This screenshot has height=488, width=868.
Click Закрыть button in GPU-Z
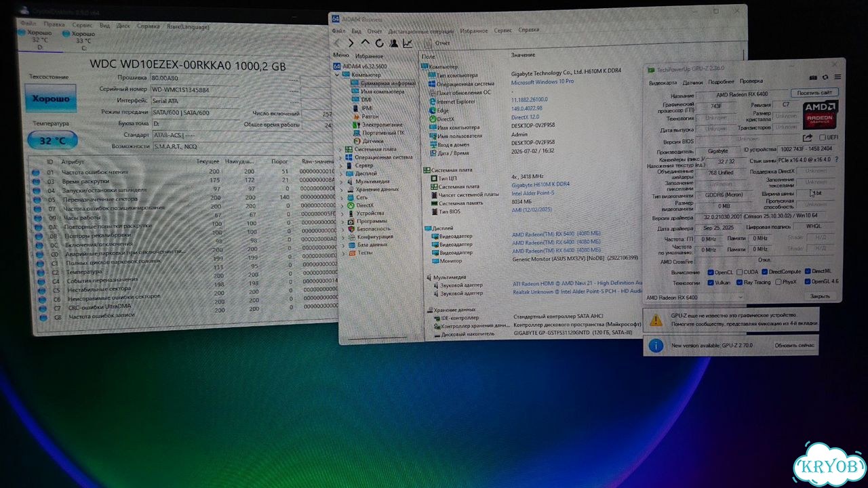pos(820,296)
